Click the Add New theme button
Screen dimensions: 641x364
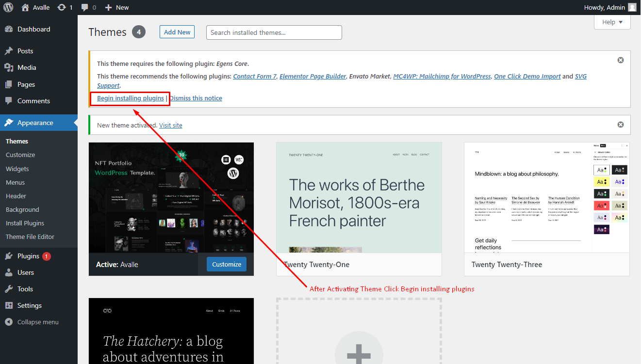[177, 32]
